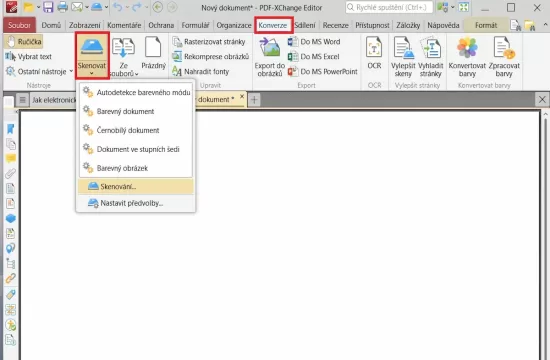This screenshot has height=360, width=550.
Task: Click Export do obrázků
Action: (x=269, y=57)
